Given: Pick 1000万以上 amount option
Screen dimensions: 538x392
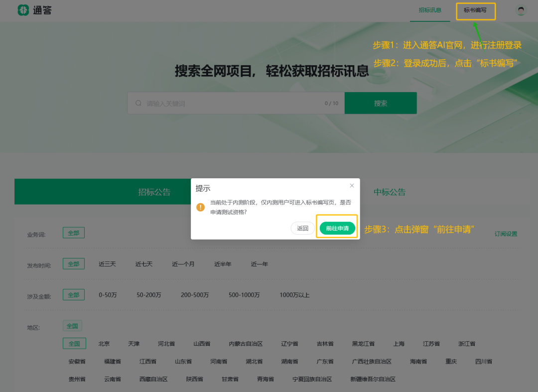Looking at the screenshot, I should point(294,295).
